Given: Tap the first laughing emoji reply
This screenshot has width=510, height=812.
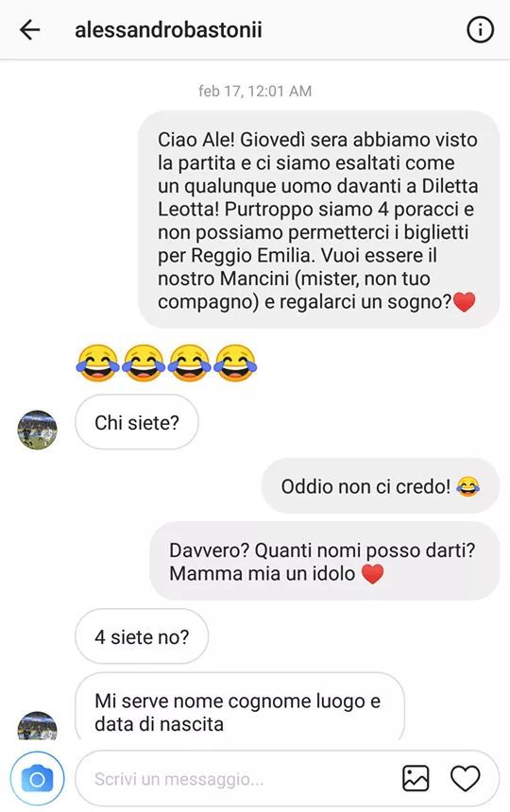Looking at the screenshot, I should pyautogui.click(x=97, y=363).
